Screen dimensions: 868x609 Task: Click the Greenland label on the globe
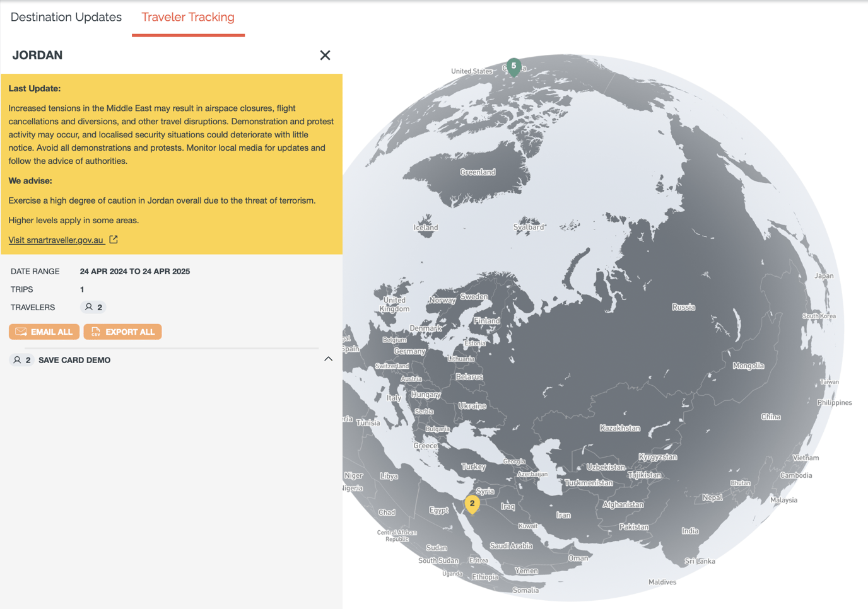pos(478,172)
